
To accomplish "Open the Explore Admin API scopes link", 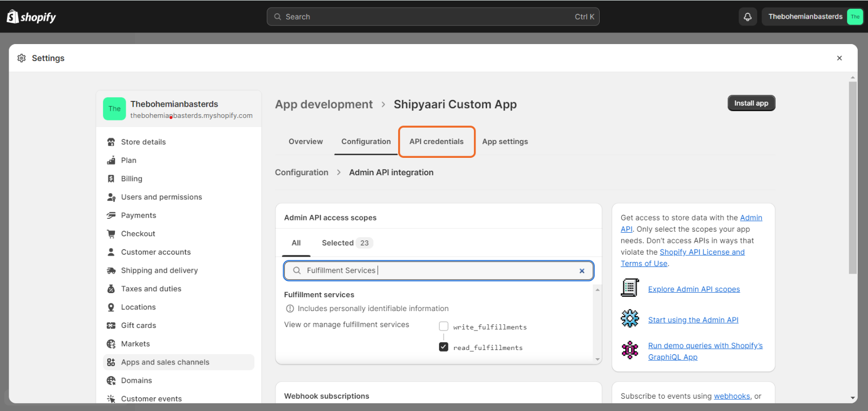I will coord(694,290).
